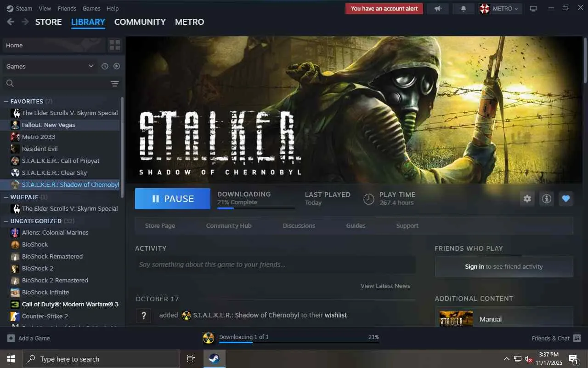This screenshot has height=368, width=588.
Task: Open the Windows Action Center notifications
Action: [x=574, y=359]
